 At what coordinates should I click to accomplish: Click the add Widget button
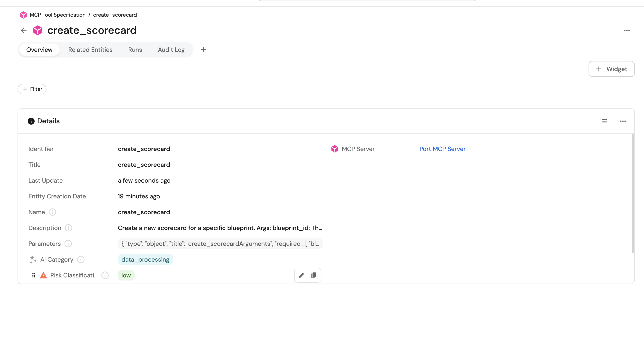(611, 69)
